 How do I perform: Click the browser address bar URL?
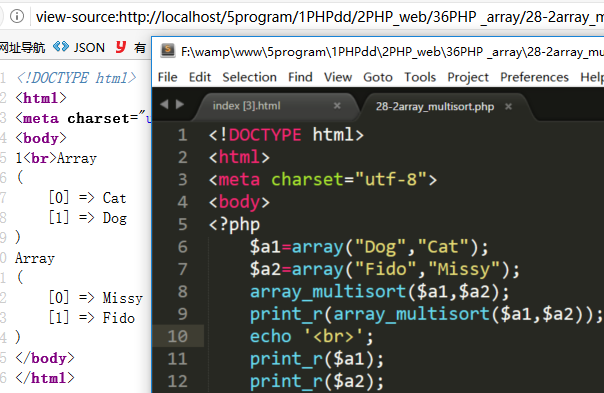[x=320, y=17]
